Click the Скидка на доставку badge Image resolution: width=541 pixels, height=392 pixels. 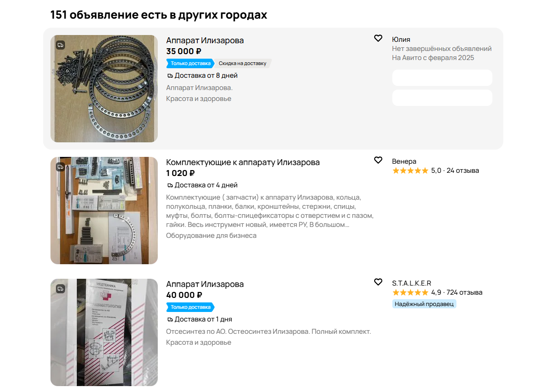[243, 63]
